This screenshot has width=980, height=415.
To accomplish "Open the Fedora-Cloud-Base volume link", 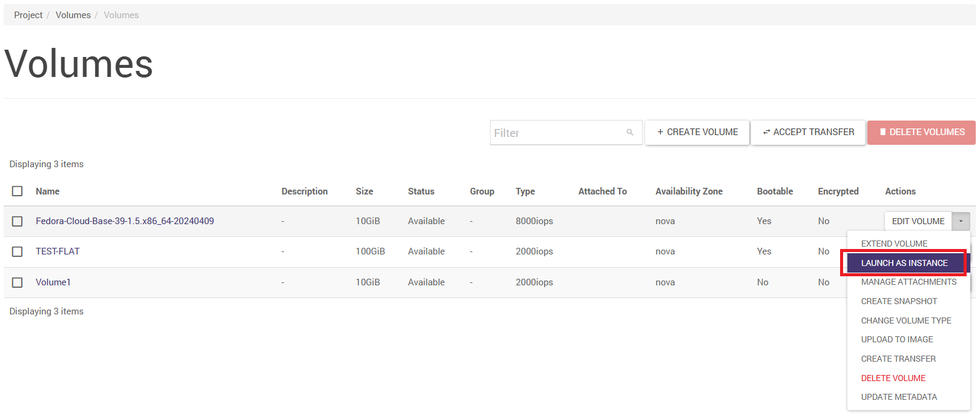I will (125, 221).
